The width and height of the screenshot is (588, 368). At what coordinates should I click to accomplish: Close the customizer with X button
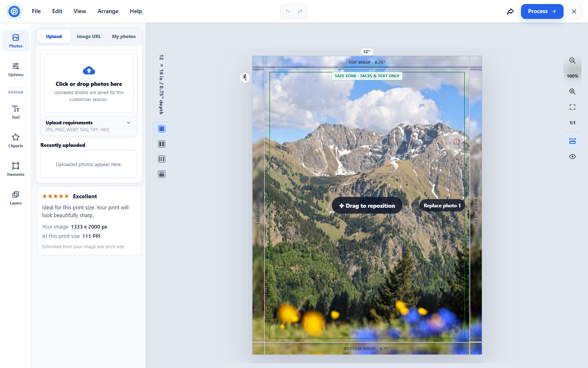coord(574,11)
